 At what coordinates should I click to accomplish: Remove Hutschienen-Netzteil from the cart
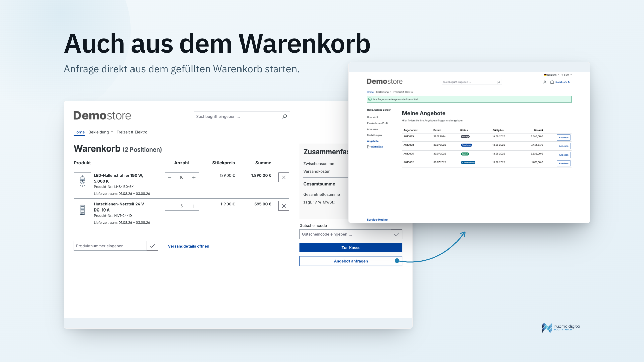[x=284, y=206]
